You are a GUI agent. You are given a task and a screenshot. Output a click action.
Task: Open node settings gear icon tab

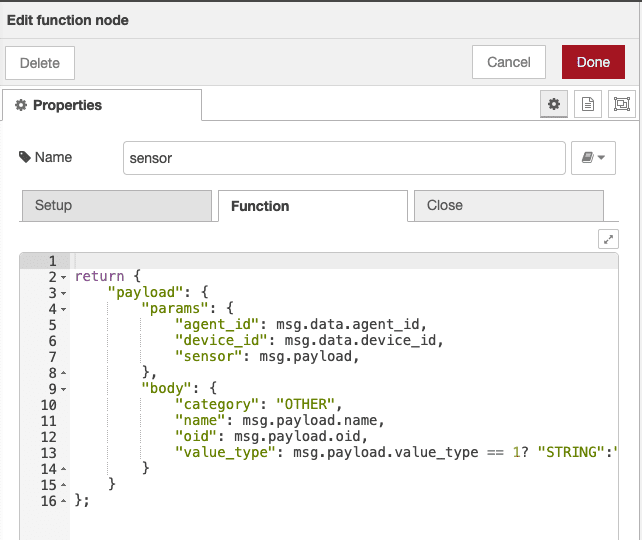[x=552, y=104]
